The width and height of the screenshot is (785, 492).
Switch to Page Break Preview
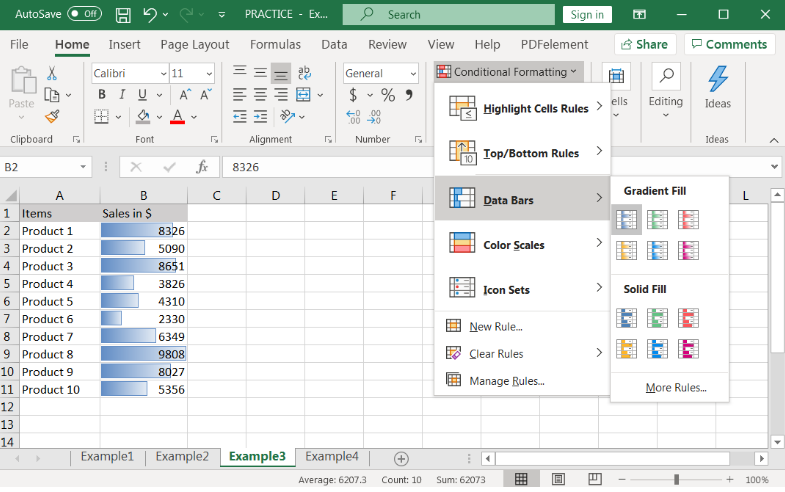coord(595,479)
